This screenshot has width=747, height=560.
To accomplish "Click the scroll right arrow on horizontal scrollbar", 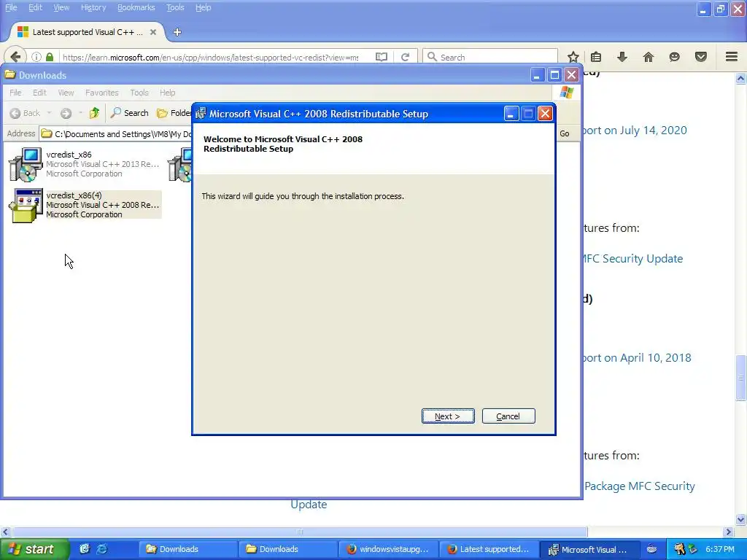I will click(x=728, y=532).
